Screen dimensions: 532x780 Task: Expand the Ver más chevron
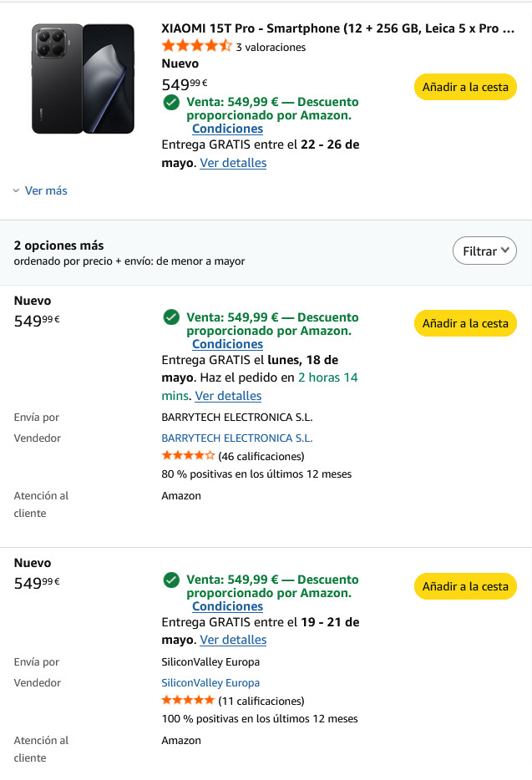(x=17, y=190)
